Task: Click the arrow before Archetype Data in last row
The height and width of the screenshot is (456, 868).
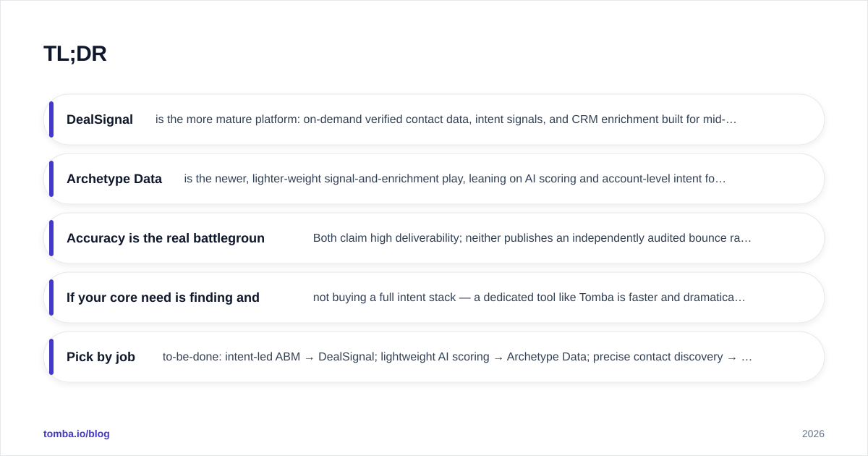Action: tap(498, 358)
